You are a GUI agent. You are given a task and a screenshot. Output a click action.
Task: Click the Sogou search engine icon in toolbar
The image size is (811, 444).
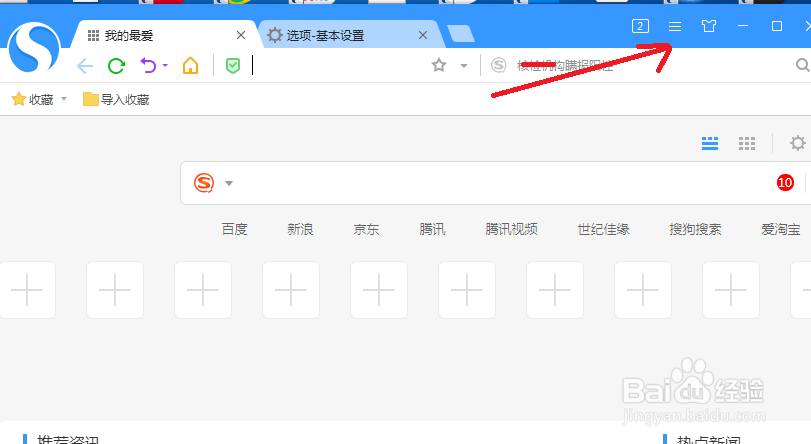coord(499,65)
